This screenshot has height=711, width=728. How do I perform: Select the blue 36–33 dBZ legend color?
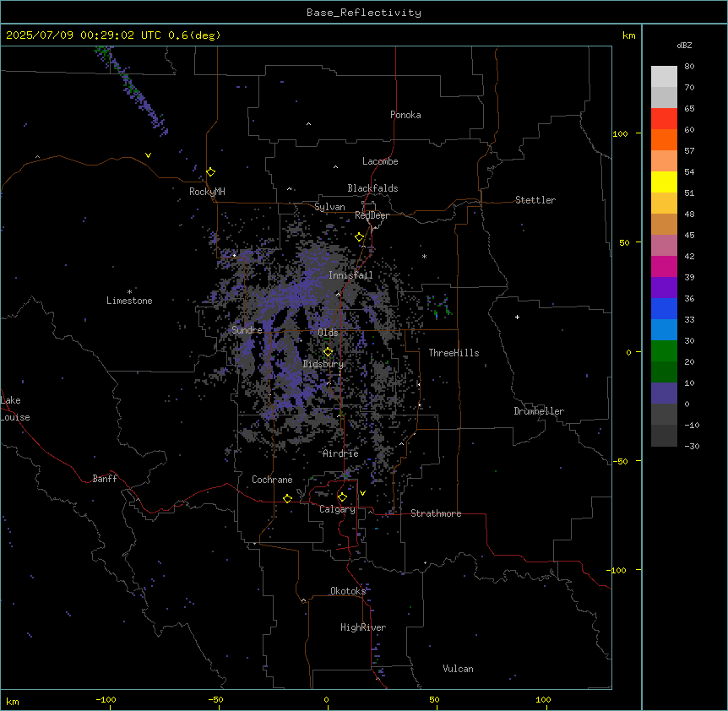664,309
